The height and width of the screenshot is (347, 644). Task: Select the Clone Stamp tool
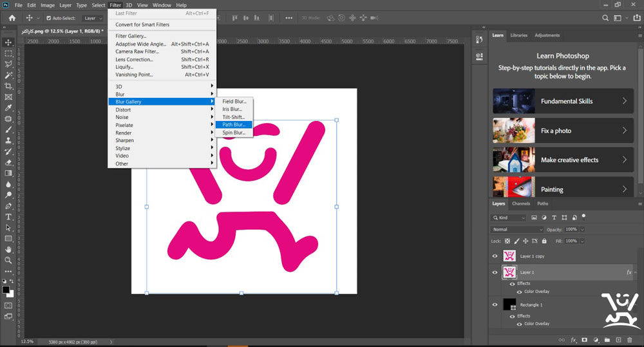[x=8, y=140]
